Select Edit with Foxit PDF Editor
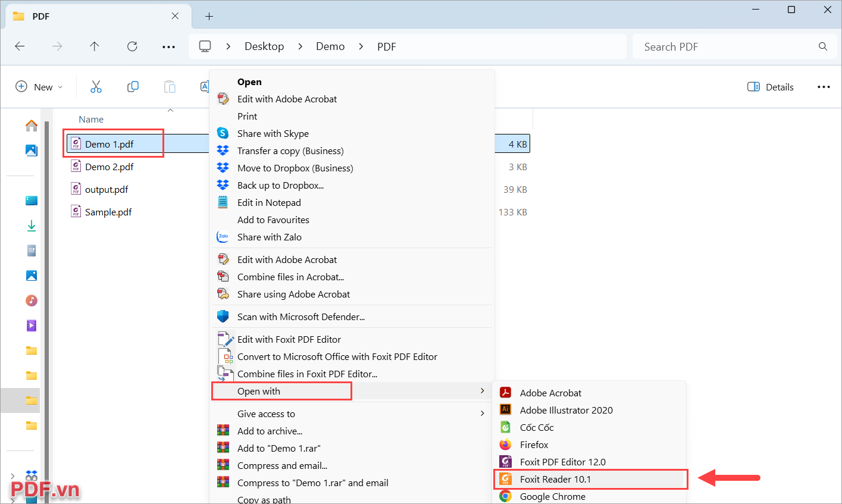Image resolution: width=842 pixels, height=504 pixels. point(352,340)
